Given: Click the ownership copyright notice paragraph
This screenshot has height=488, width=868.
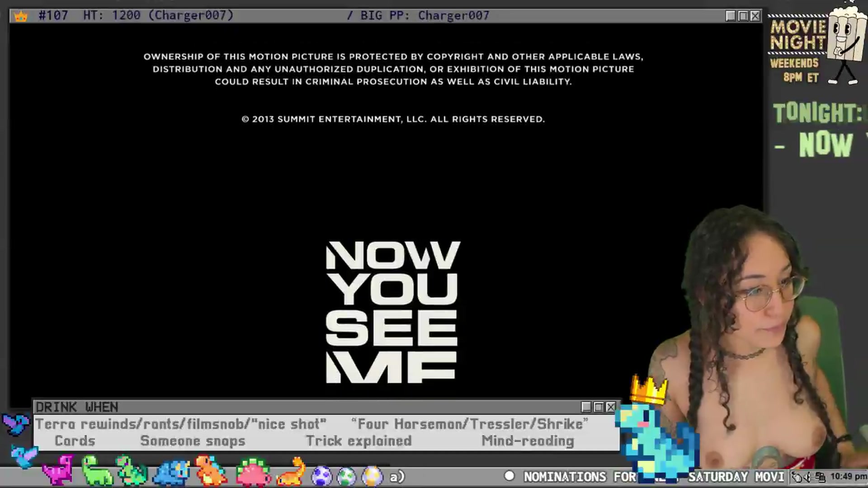Looking at the screenshot, I should pyautogui.click(x=393, y=69).
